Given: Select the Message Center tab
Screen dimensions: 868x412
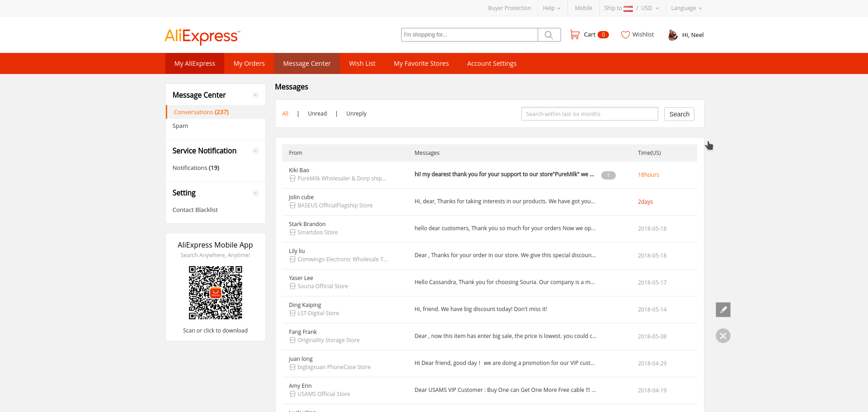Looking at the screenshot, I should 307,63.
